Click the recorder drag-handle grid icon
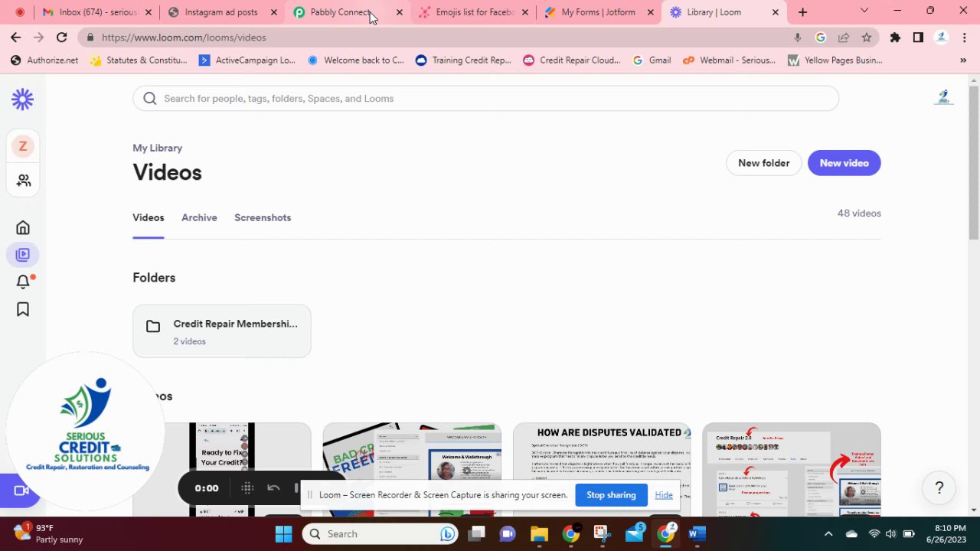The image size is (980, 551). [247, 487]
